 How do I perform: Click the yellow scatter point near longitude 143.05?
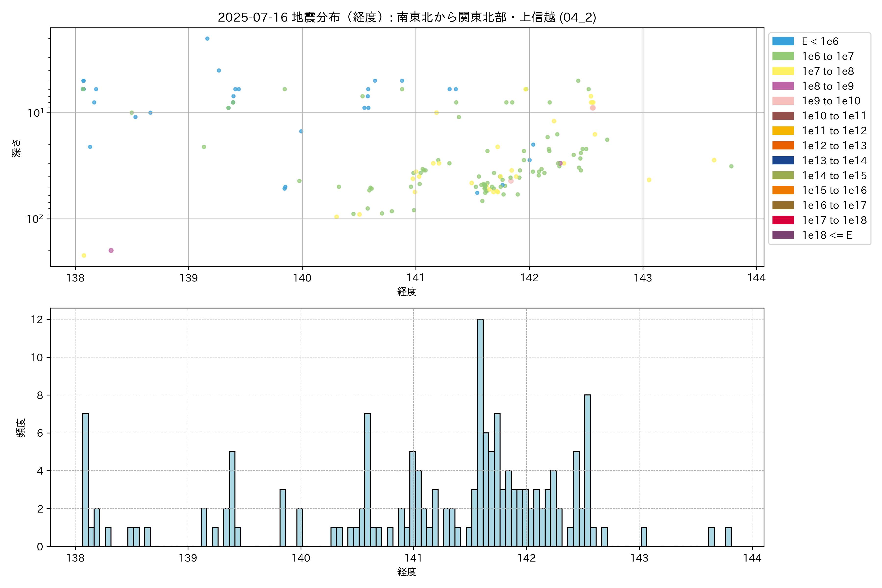(x=649, y=180)
